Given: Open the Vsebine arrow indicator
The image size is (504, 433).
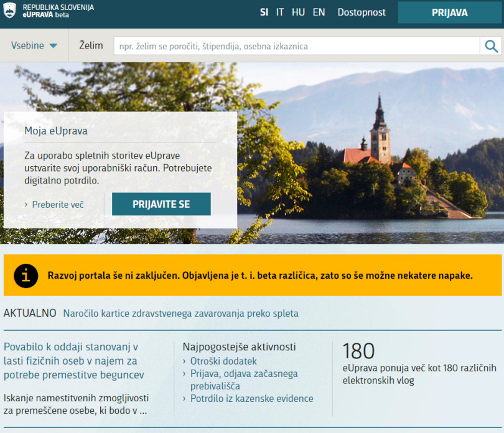Looking at the screenshot, I should tap(52, 45).
